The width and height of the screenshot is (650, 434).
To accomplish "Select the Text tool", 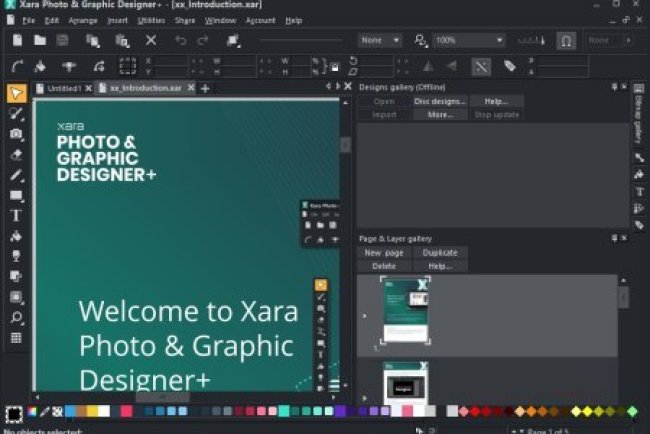I will [x=16, y=215].
